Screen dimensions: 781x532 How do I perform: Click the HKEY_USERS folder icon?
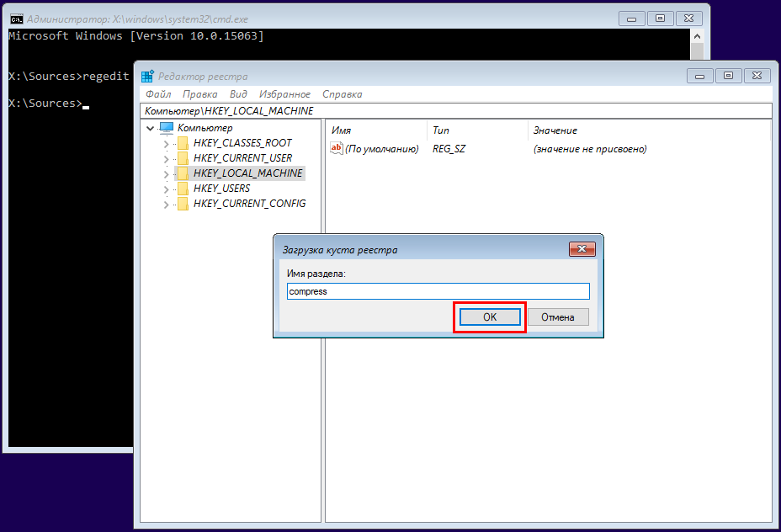pyautogui.click(x=183, y=189)
